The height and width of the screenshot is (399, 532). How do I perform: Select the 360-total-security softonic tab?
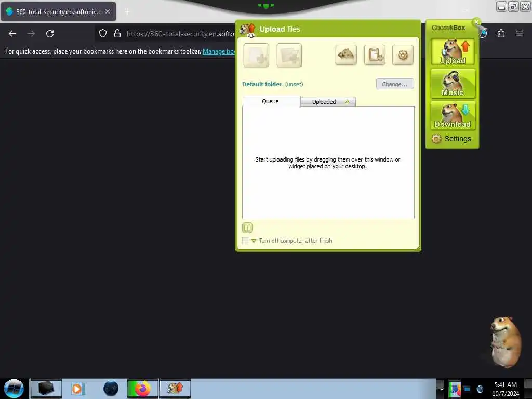point(58,11)
